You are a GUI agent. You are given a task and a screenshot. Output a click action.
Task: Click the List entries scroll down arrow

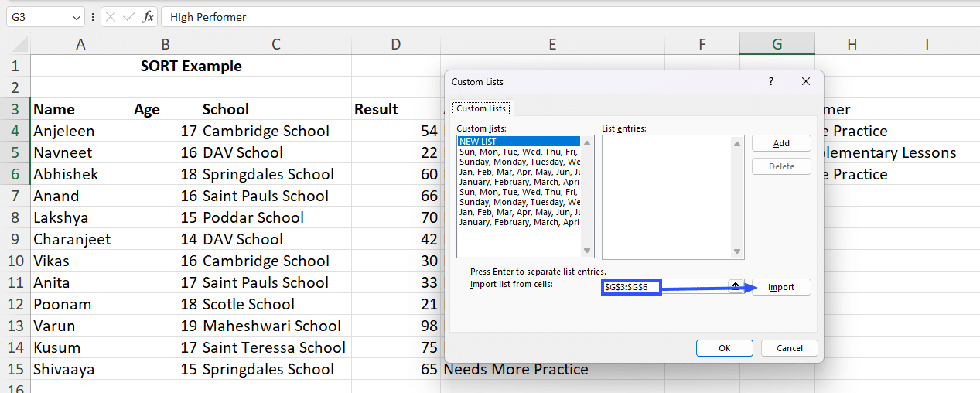coord(737,251)
